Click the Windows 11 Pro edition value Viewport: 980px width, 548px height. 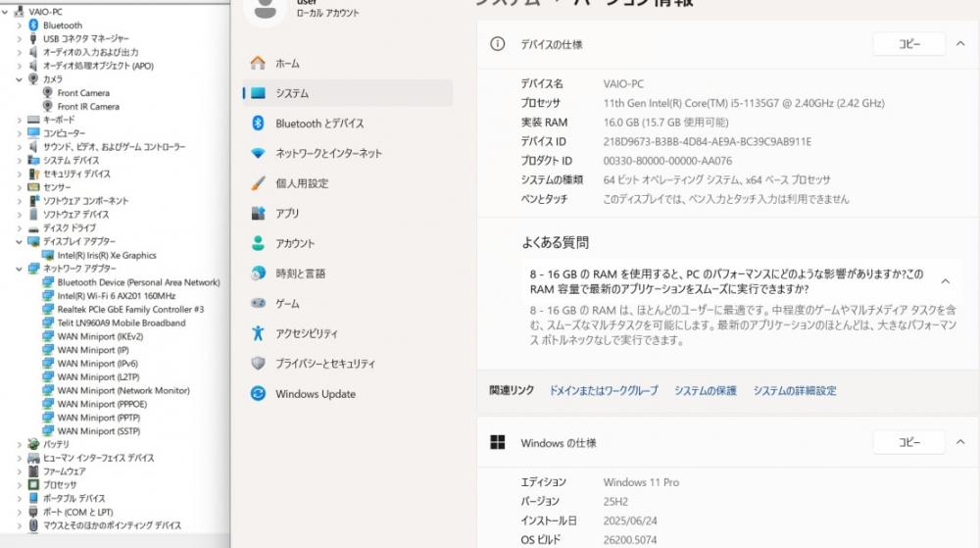641,482
